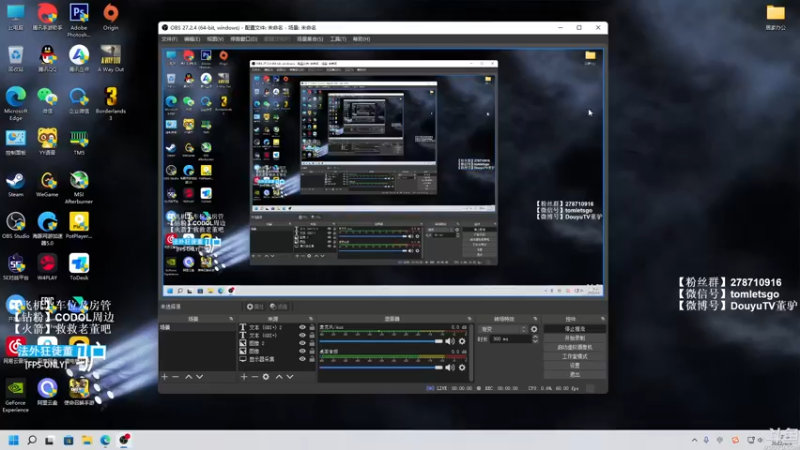
Task: Toggle visibility eye of 文本 (GDI+) source
Action: tap(302, 335)
